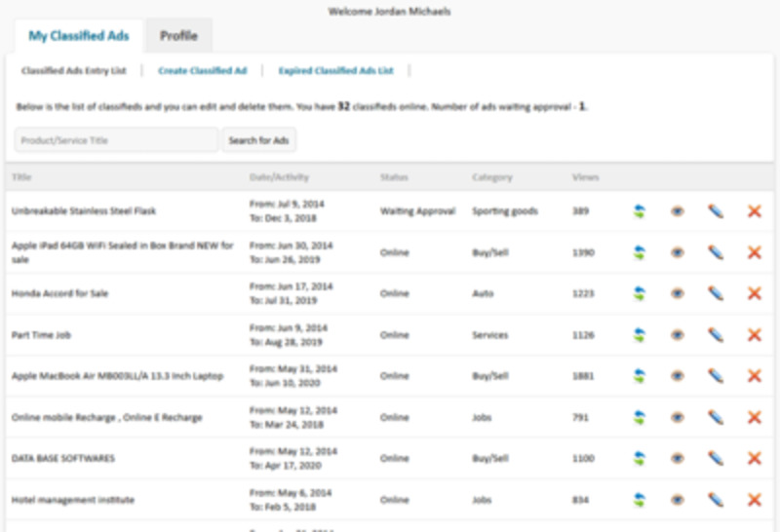The image size is (780, 532).
Task: Delete the Online mobile Recharge ad
Action: tap(755, 417)
